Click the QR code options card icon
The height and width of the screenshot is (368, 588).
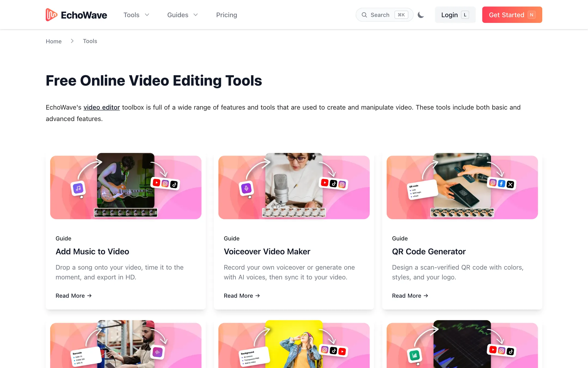click(423, 190)
